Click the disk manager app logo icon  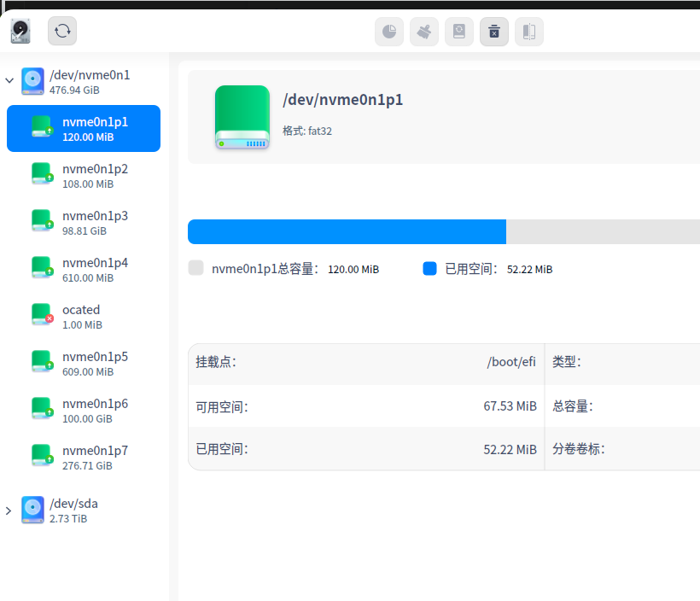(20, 32)
